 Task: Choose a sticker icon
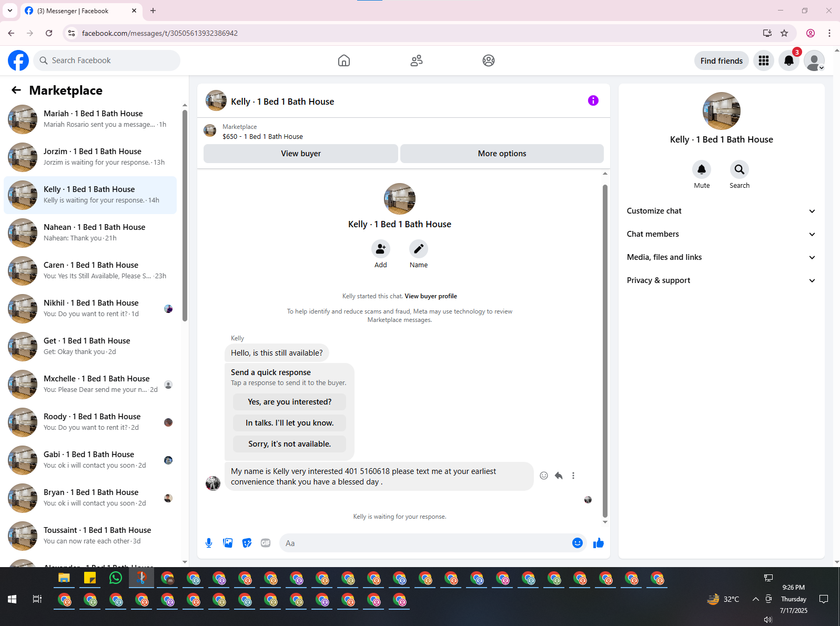tap(247, 543)
